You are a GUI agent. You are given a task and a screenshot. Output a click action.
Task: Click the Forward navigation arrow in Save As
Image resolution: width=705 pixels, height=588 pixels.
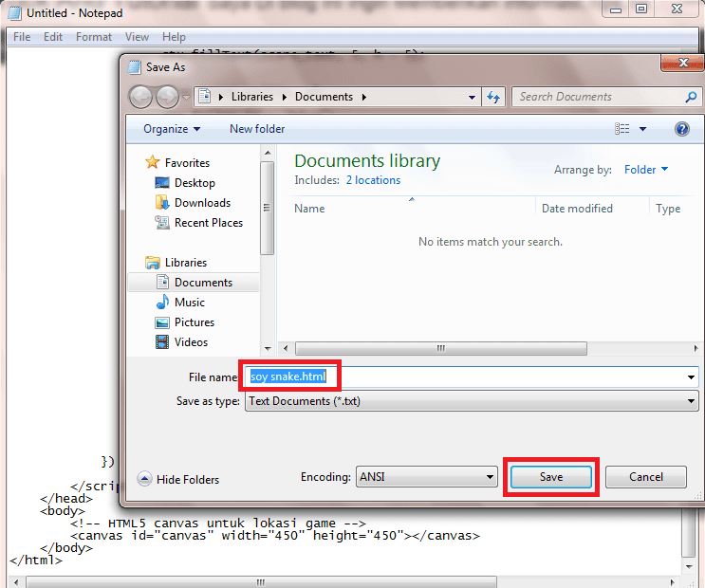(x=167, y=97)
